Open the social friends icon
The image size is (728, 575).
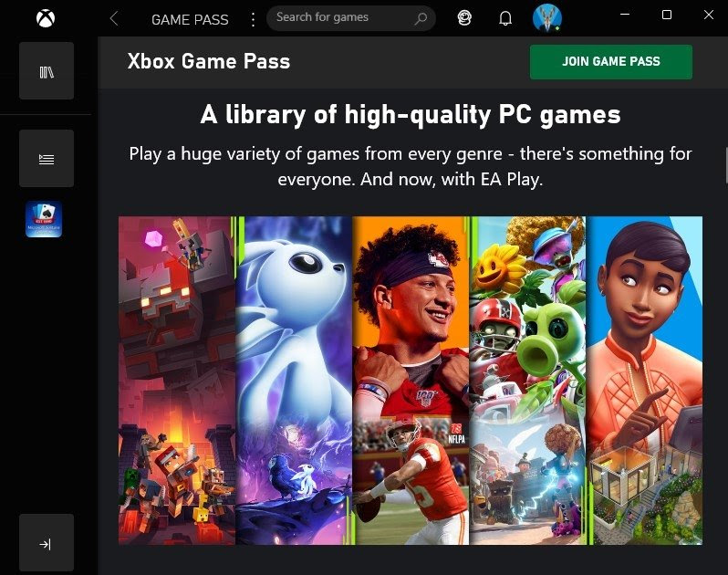(x=464, y=18)
